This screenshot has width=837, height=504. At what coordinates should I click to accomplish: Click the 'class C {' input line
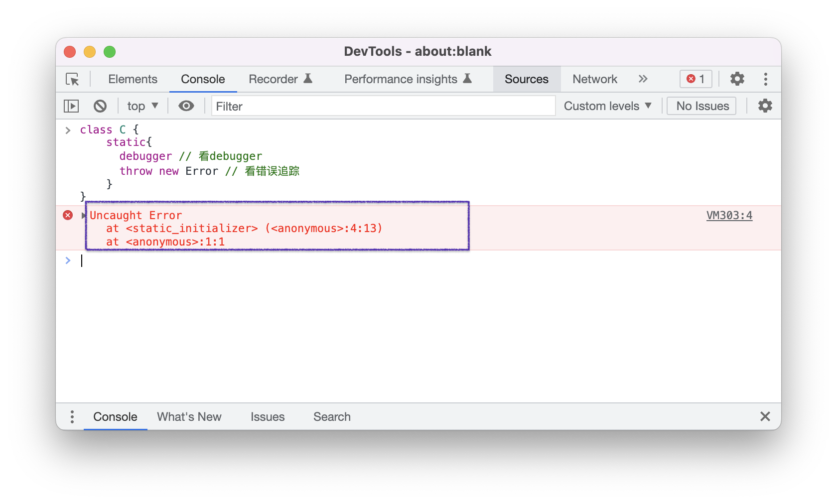pos(109,129)
